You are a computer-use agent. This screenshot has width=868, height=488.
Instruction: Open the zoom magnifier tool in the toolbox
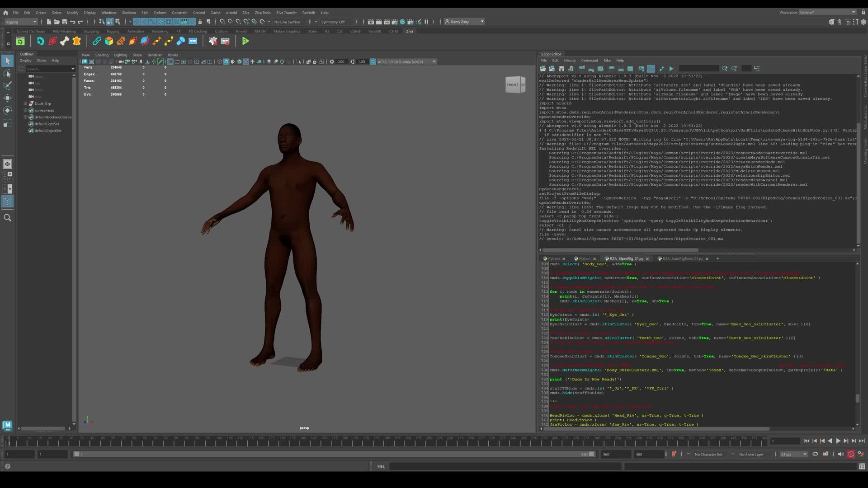coord(7,218)
